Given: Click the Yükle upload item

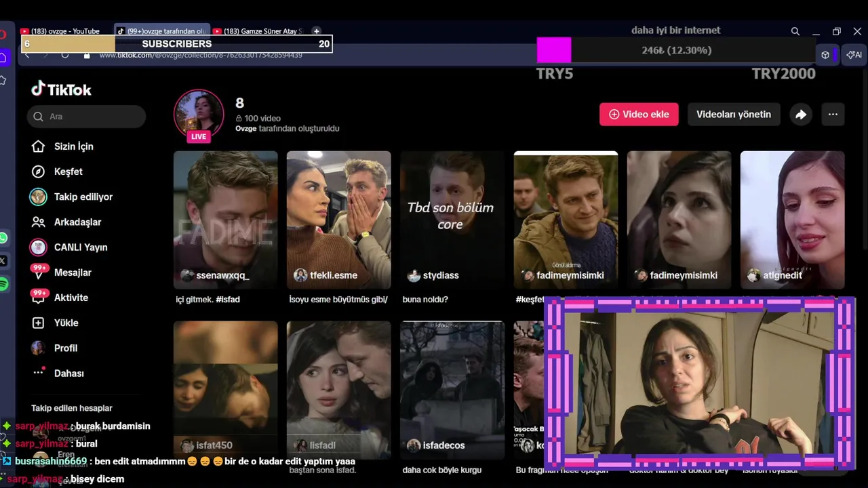Looking at the screenshot, I should pyautogui.click(x=55, y=323).
